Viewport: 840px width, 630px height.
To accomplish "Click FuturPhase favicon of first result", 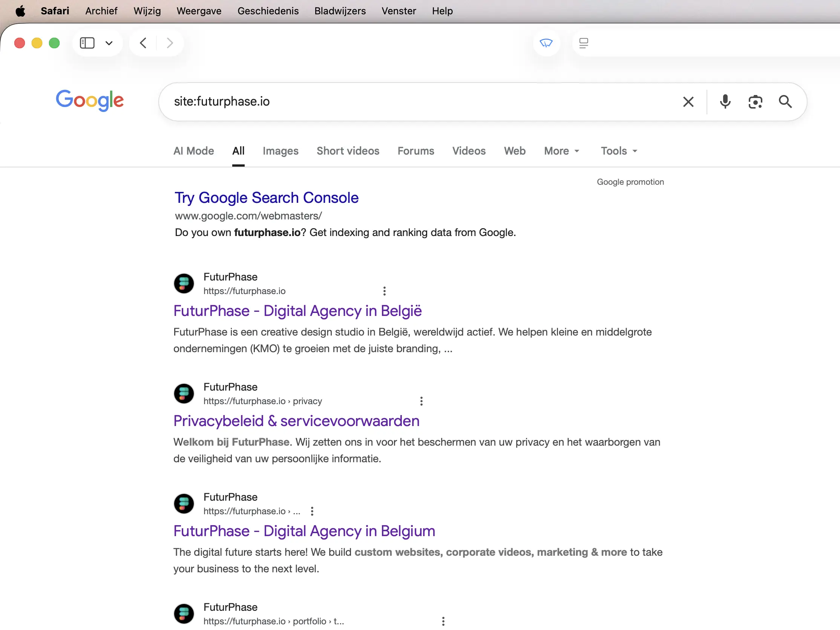I will [x=184, y=283].
